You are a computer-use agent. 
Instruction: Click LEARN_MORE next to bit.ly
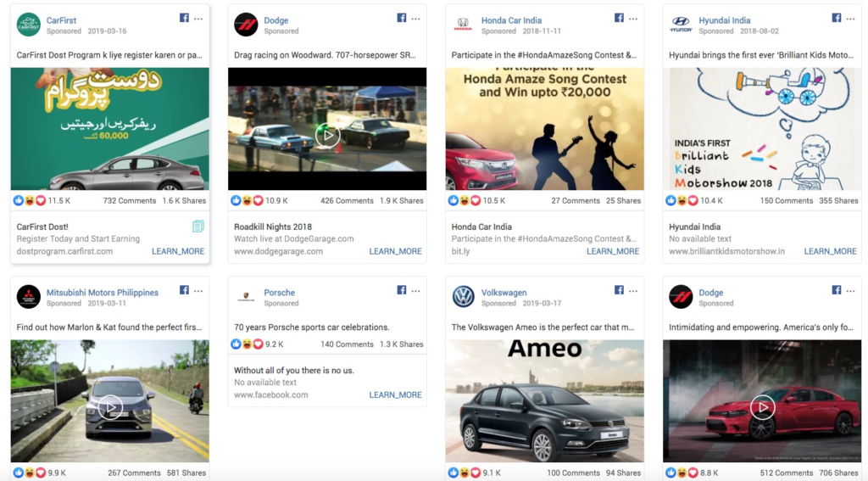click(x=614, y=251)
